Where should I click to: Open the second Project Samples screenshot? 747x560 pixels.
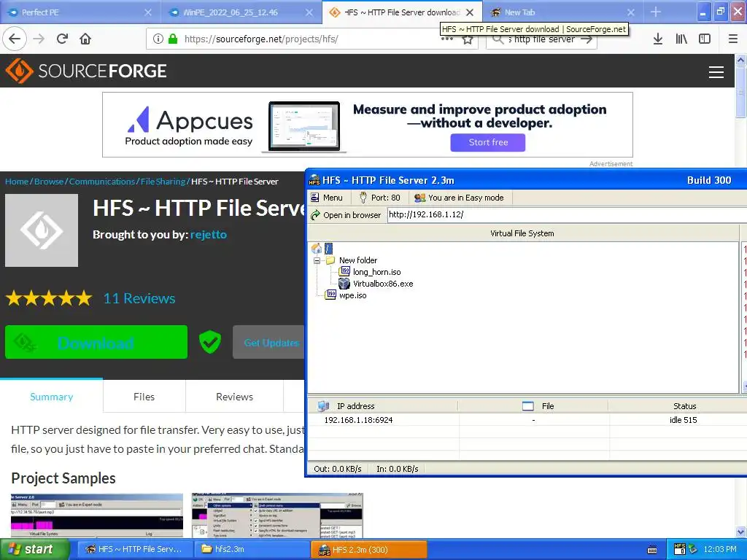point(277,516)
